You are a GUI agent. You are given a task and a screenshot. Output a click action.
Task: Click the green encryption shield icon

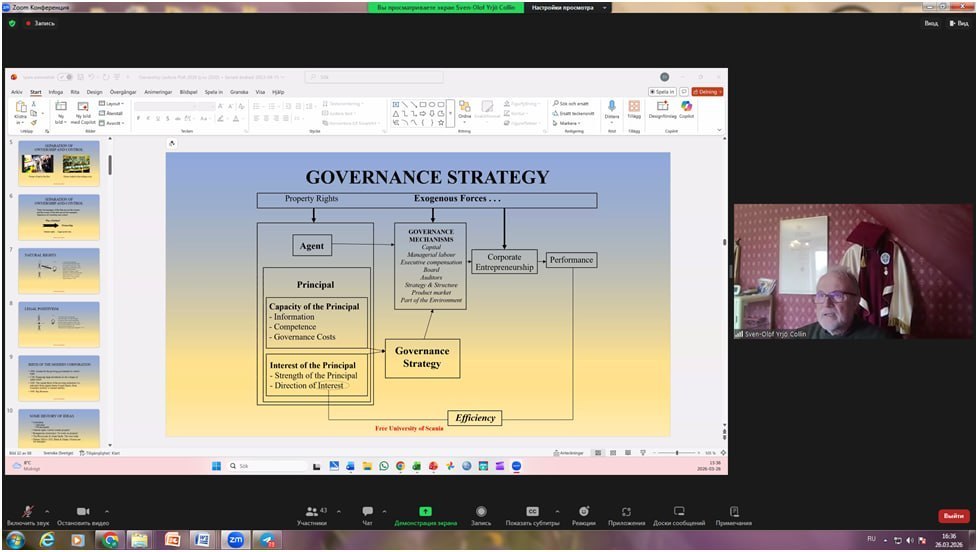point(12,23)
